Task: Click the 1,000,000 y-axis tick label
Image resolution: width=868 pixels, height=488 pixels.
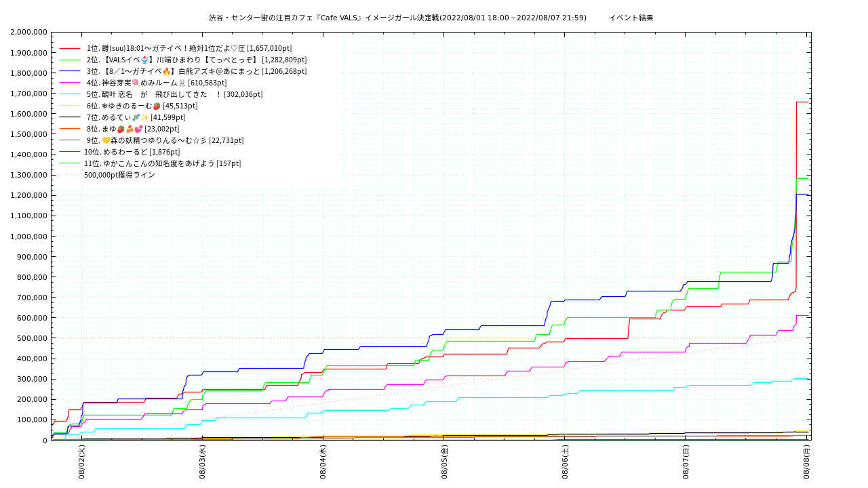Action: [29, 237]
